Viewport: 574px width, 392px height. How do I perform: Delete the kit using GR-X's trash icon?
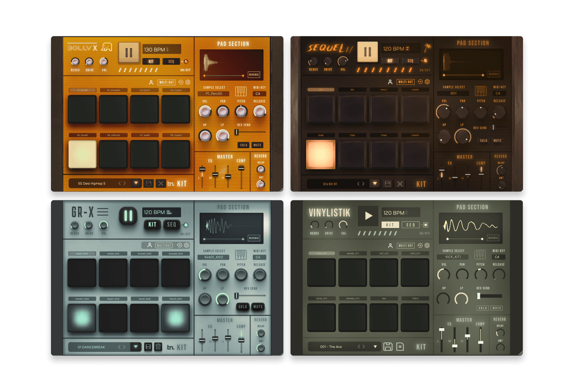tap(157, 347)
